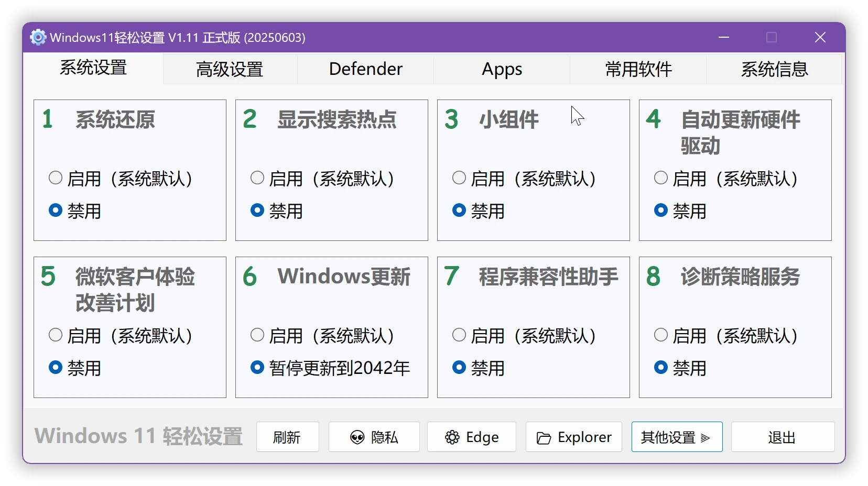
Task: Click the 退出 exit button
Action: click(782, 437)
